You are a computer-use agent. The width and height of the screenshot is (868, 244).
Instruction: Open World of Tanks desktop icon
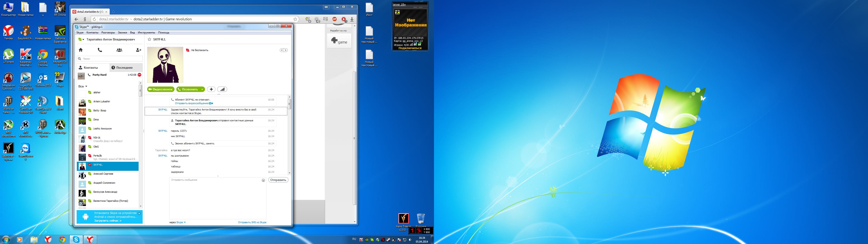(8, 105)
